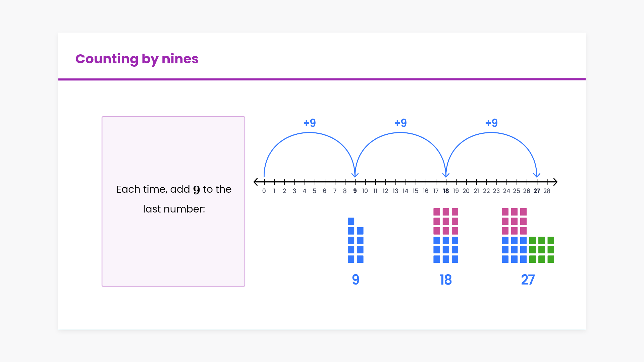Click the arc arrowhead pointing at 27
This screenshot has width=644, height=362.
tap(537, 175)
